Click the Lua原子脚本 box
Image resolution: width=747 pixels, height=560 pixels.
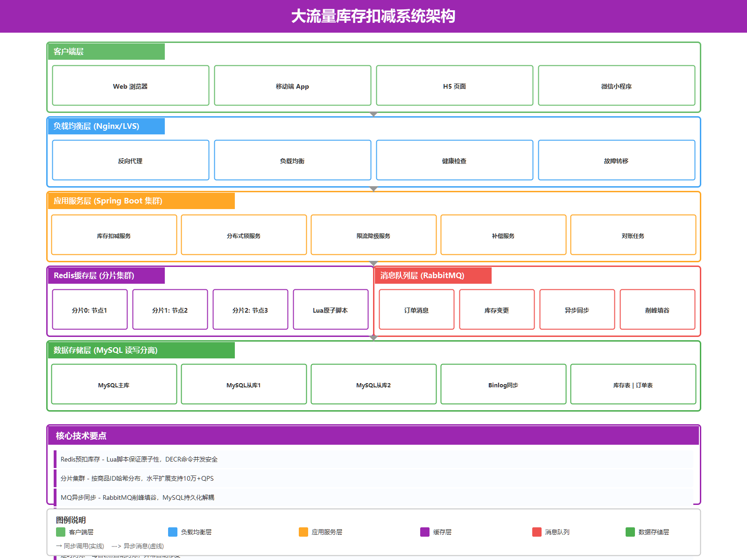331,310
